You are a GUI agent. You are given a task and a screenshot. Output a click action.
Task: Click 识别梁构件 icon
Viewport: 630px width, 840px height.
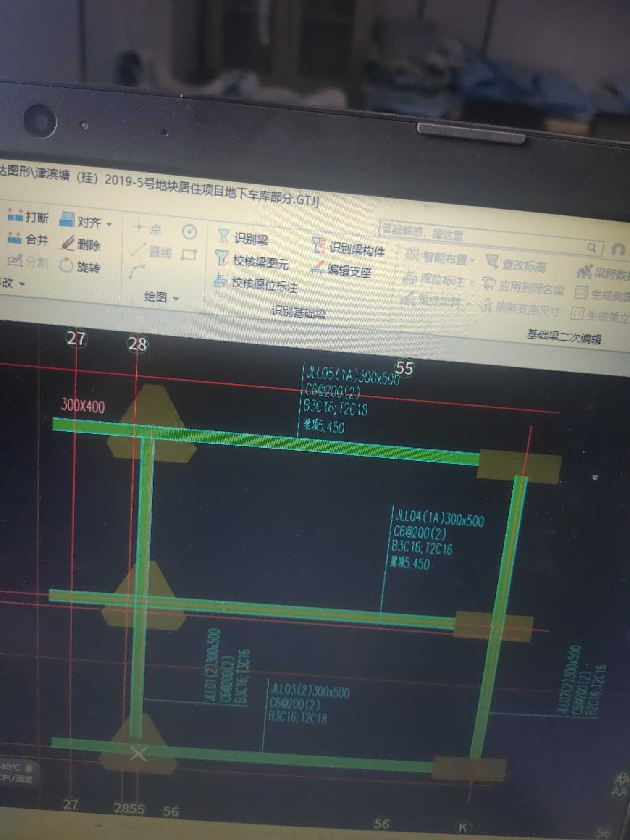(x=319, y=245)
